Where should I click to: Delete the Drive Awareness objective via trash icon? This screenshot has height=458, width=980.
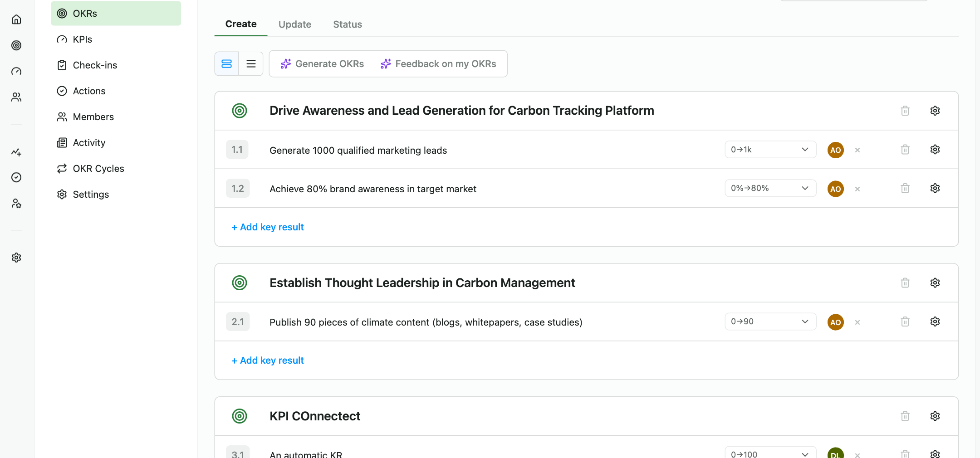click(x=905, y=111)
